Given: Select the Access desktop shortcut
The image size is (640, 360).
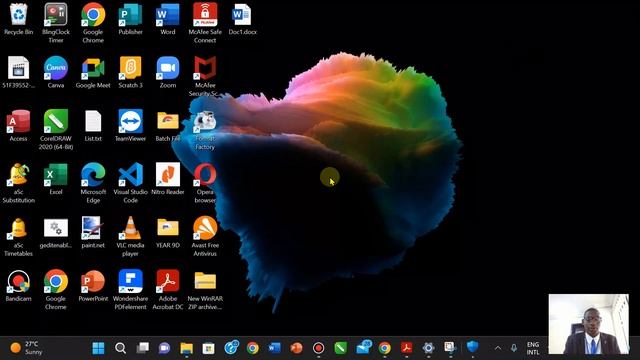Looking at the screenshot, I should [x=18, y=126].
